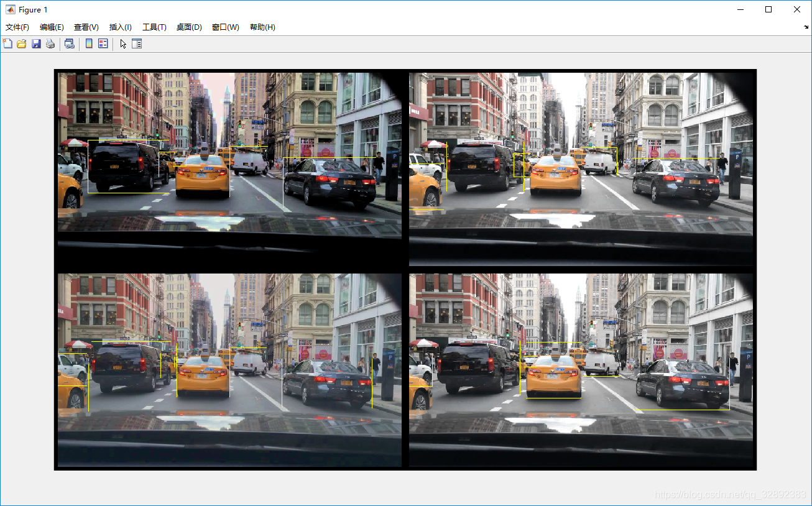This screenshot has width=812, height=506.
Task: Toggle the Edit Plot arrow tool
Action: click(x=123, y=44)
